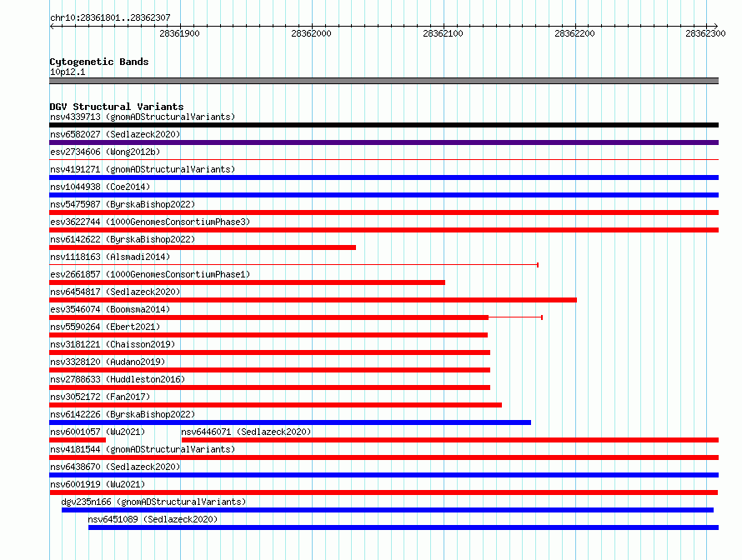Click nsv4181544 (gnomADStructuralVariants) label
Viewport: 742px width, 560px height.
tap(143, 449)
